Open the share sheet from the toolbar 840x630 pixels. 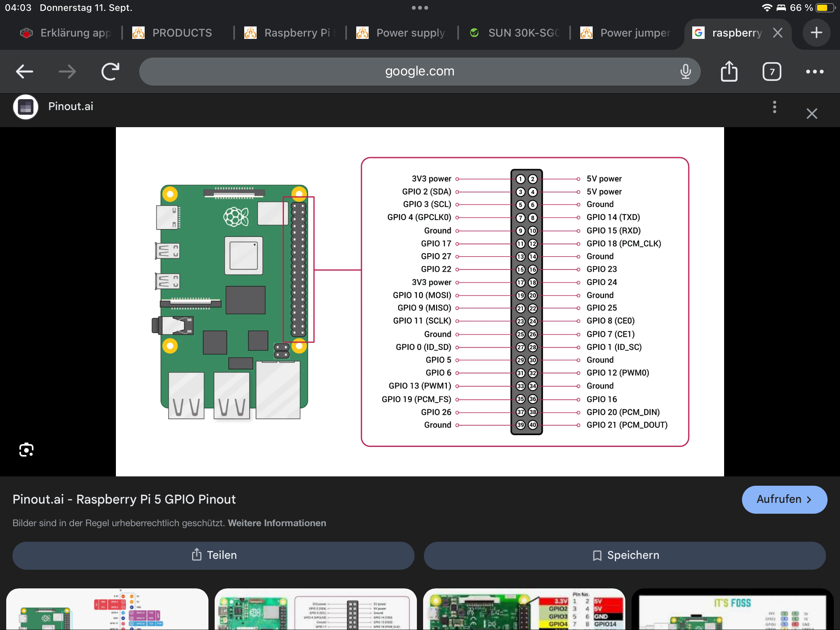729,71
